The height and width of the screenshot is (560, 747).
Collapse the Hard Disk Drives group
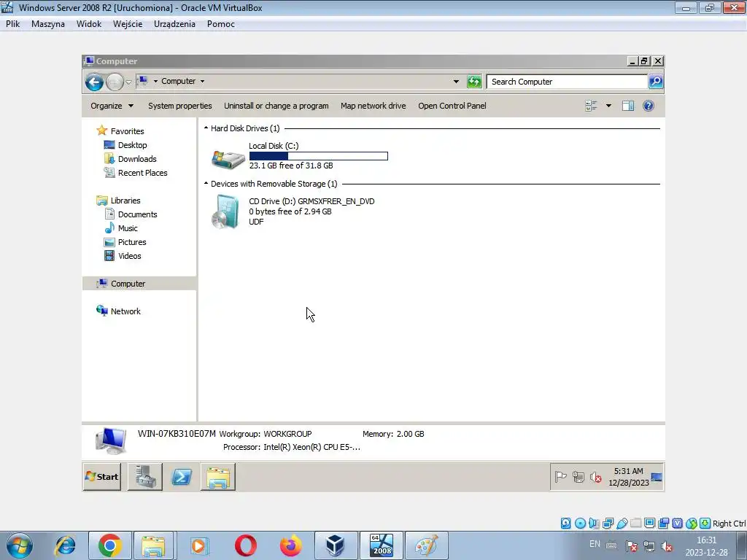206,128
